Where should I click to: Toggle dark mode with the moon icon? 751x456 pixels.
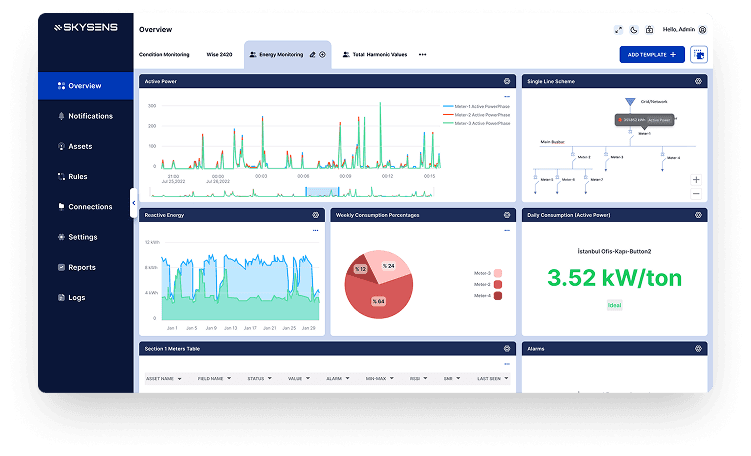pos(634,30)
